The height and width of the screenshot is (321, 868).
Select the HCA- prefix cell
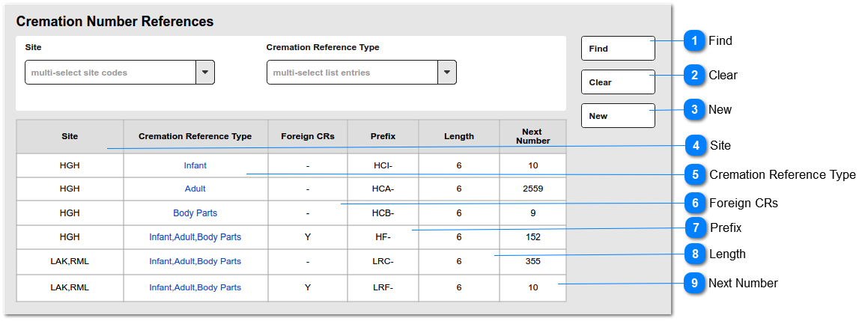tap(383, 189)
